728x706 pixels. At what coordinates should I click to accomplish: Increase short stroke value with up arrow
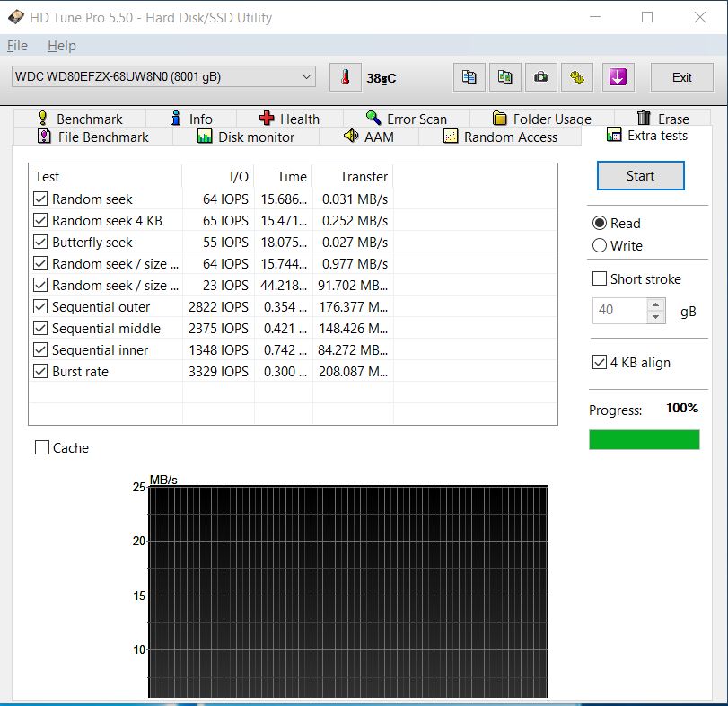(x=656, y=304)
